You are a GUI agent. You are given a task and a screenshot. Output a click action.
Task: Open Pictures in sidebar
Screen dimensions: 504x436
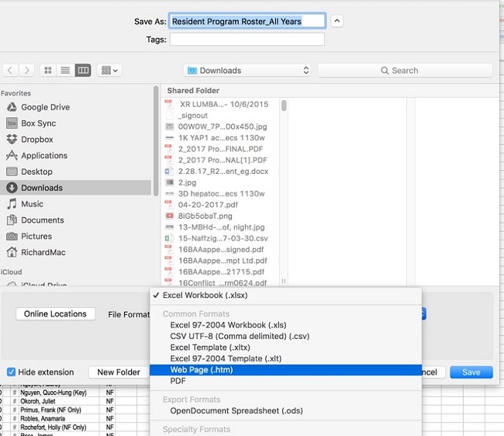pyautogui.click(x=75, y=236)
